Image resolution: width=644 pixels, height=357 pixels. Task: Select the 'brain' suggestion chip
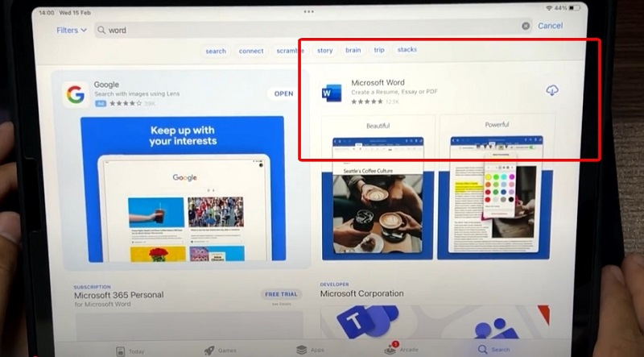pos(353,50)
